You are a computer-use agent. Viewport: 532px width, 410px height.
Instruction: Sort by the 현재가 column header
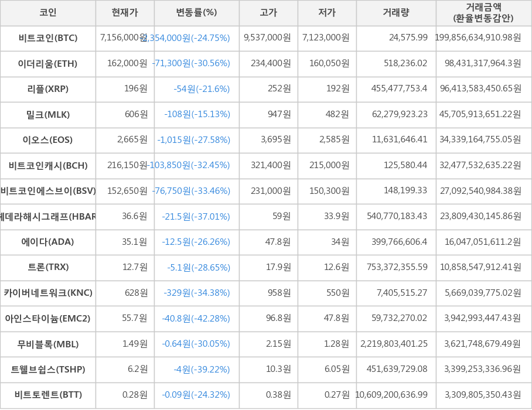pyautogui.click(x=125, y=13)
